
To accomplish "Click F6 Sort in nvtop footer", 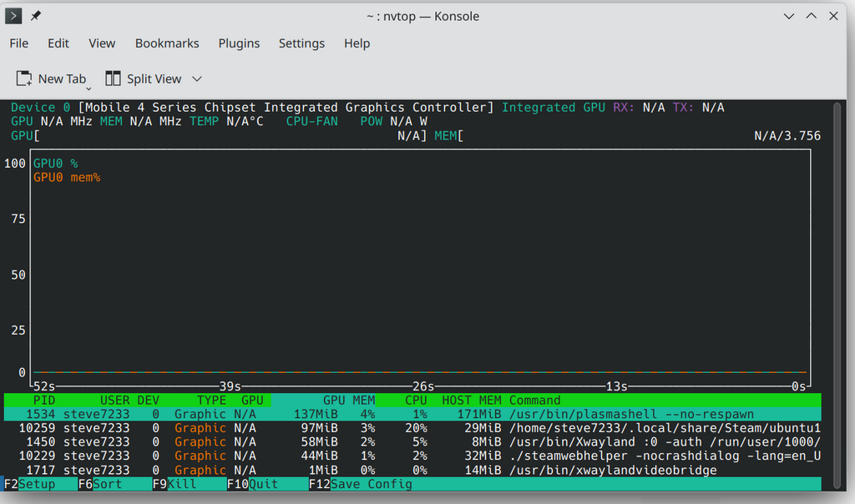I will [x=100, y=484].
